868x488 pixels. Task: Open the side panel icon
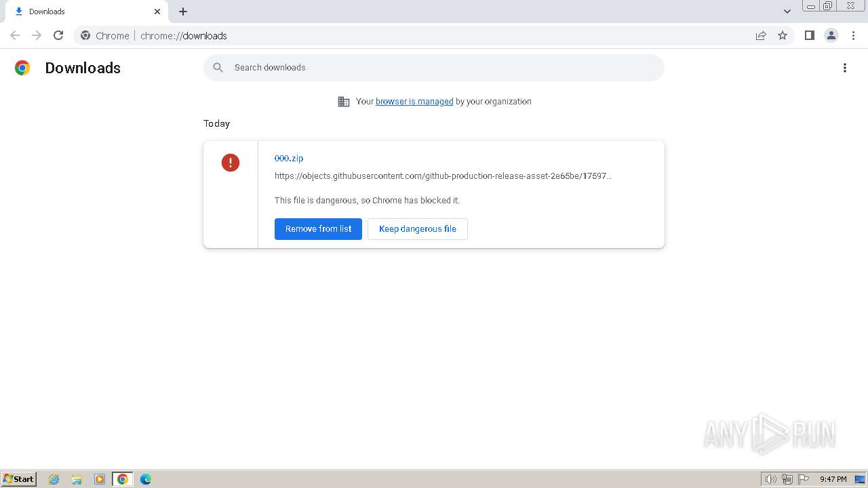pyautogui.click(x=809, y=35)
